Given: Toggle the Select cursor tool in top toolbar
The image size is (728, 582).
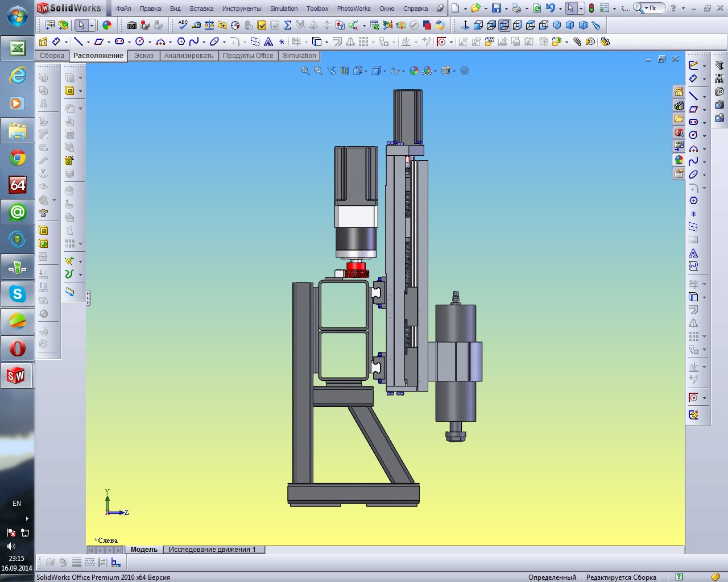Looking at the screenshot, I should (81, 25).
